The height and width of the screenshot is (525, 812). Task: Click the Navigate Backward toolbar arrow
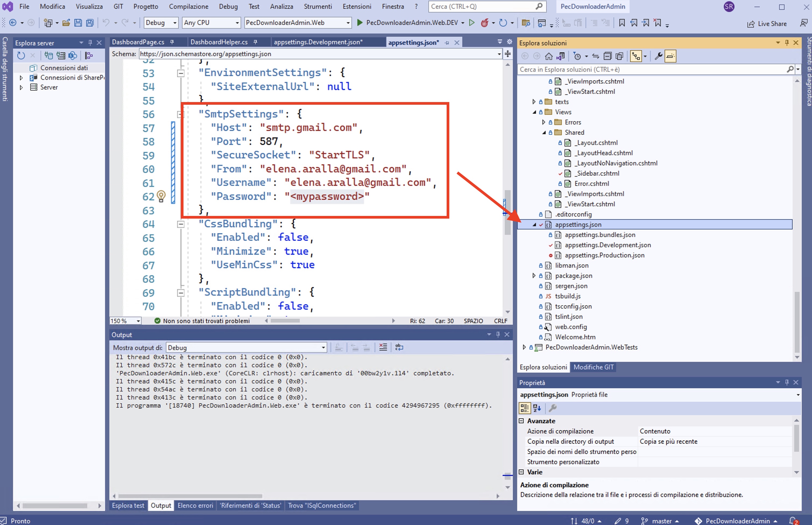pos(13,23)
